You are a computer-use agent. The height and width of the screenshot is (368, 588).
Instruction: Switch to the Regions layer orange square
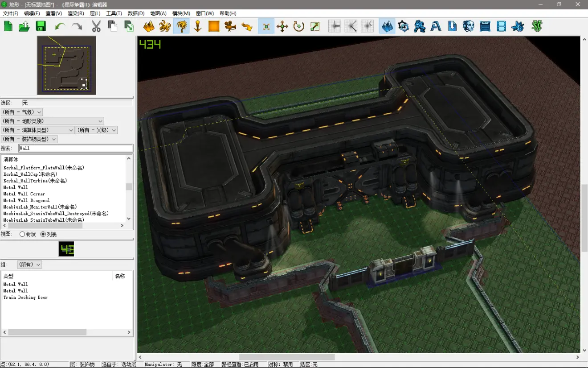(214, 26)
